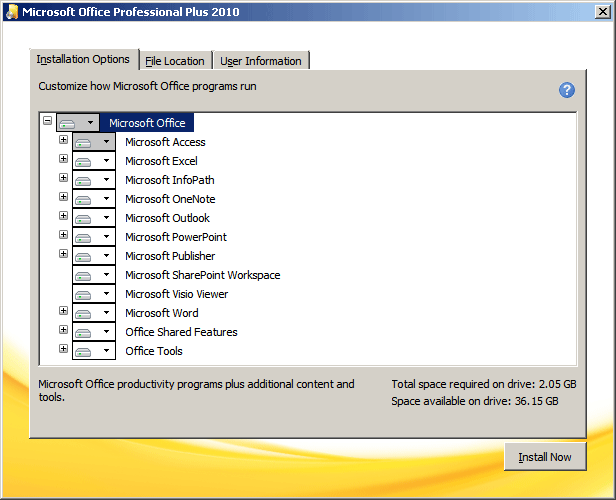This screenshot has width=616, height=500.
Task: Select the Microsoft Word label
Action: [x=162, y=313]
